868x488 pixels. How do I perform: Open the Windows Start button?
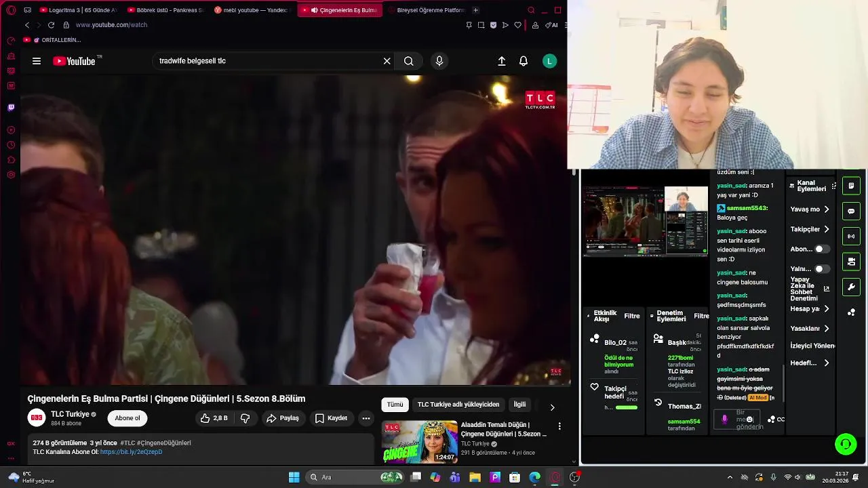294,477
